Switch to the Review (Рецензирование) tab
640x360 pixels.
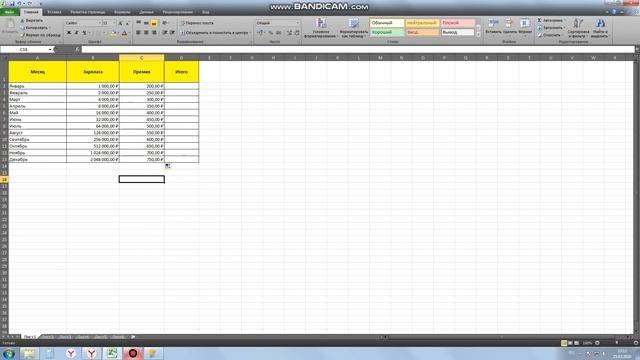coord(178,12)
